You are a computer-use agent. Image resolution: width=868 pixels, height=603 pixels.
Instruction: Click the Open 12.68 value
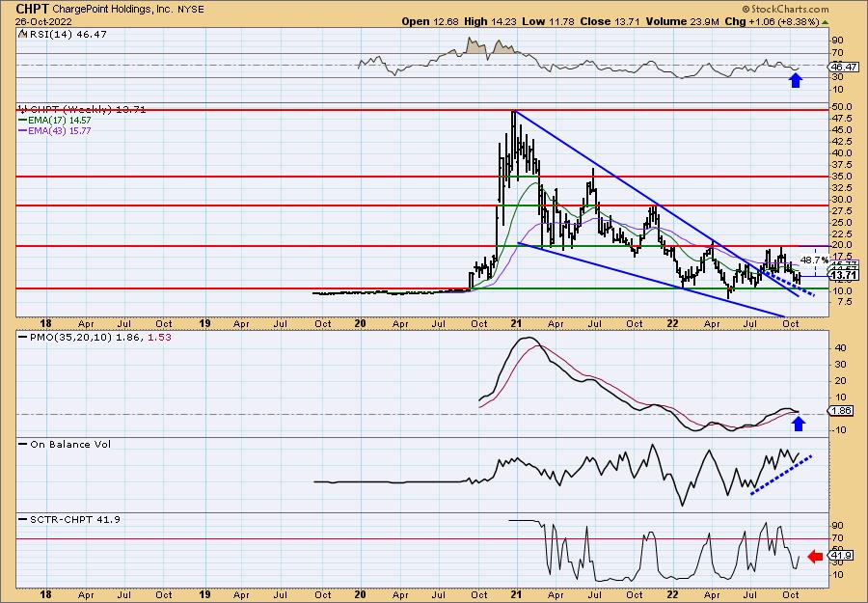[x=429, y=21]
